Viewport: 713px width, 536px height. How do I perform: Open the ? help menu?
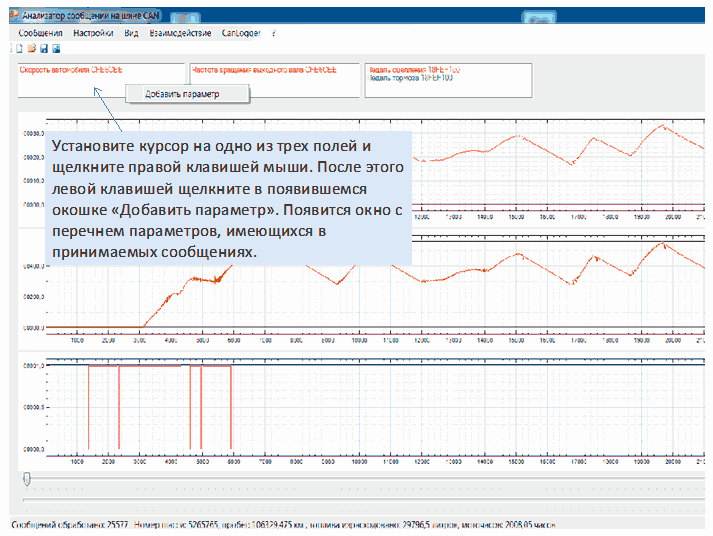[x=273, y=33]
